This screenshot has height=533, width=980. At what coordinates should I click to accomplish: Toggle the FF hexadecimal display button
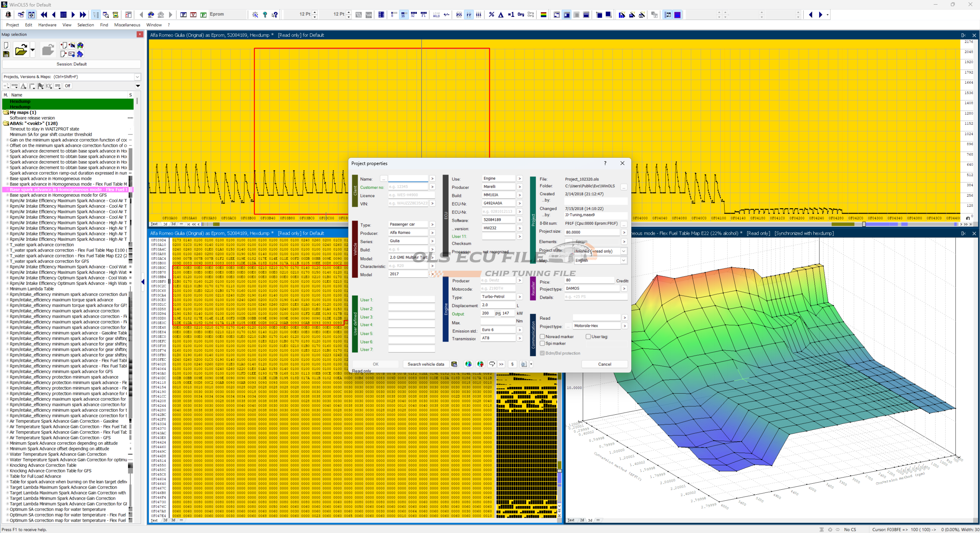469,15
